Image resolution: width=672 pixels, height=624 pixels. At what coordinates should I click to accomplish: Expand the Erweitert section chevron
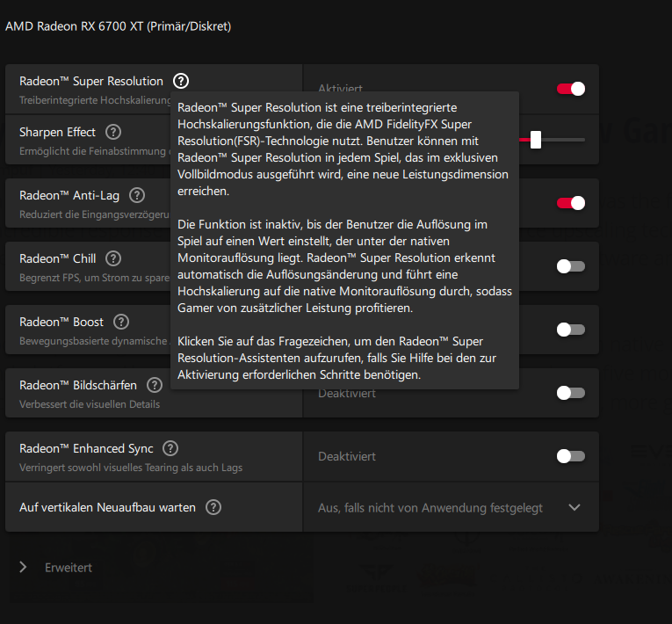[23, 567]
